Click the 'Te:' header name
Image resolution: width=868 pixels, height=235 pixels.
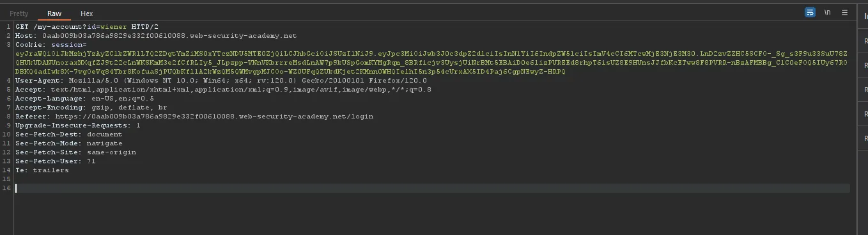coord(22,170)
